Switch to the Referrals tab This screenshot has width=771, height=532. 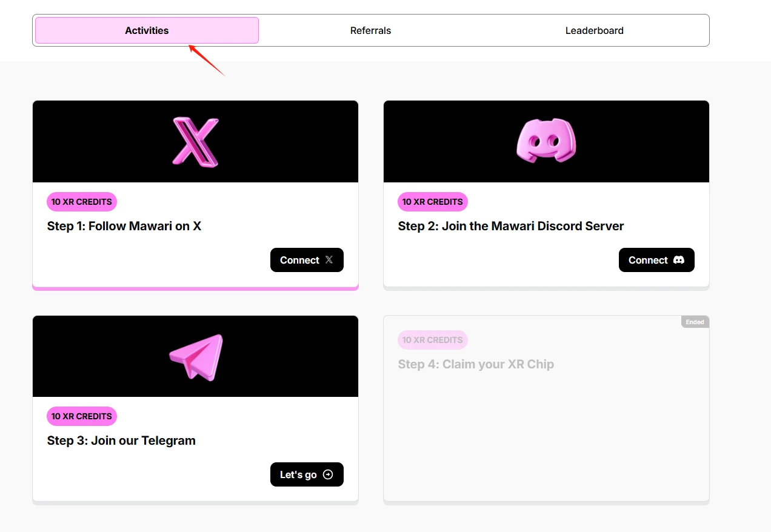370,30
